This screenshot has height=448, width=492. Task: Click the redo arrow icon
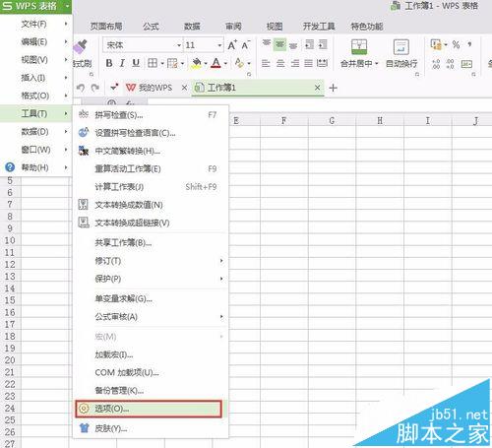[x=95, y=88]
